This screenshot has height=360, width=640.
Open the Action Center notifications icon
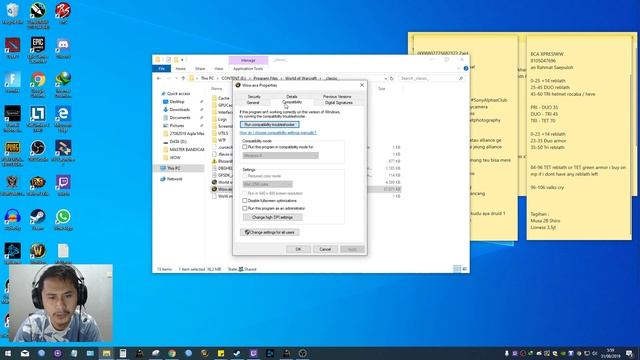[x=630, y=353]
